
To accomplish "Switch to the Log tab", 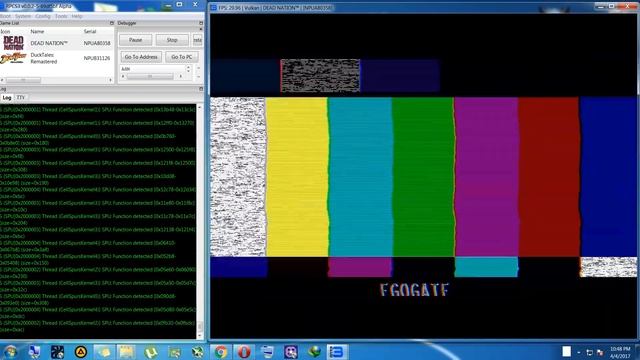I will (7, 98).
